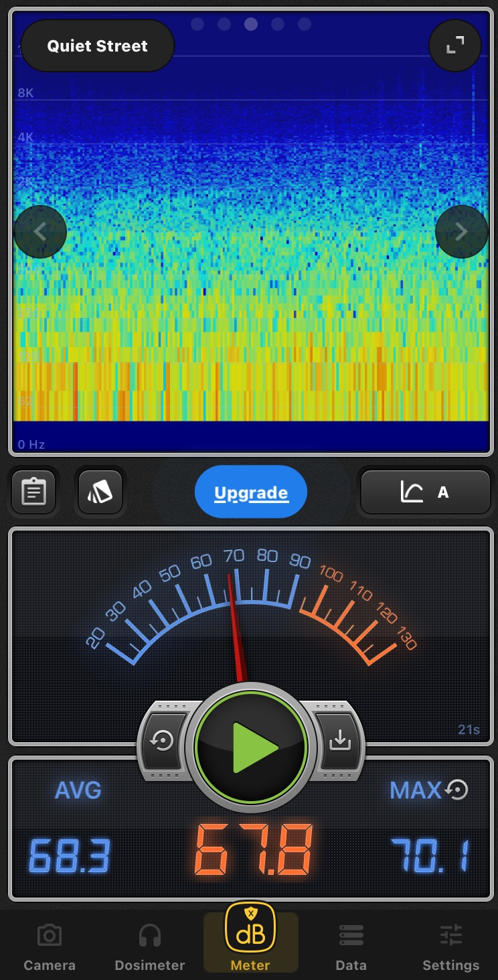Image resolution: width=498 pixels, height=980 pixels.
Task: Expand the spectrogram to fullscreen
Action: 455,46
